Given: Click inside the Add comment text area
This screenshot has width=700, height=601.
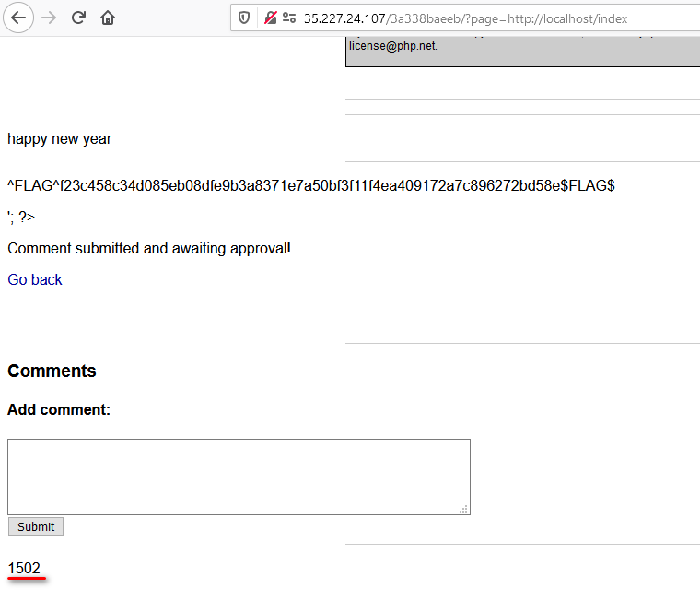Looking at the screenshot, I should pyautogui.click(x=239, y=476).
